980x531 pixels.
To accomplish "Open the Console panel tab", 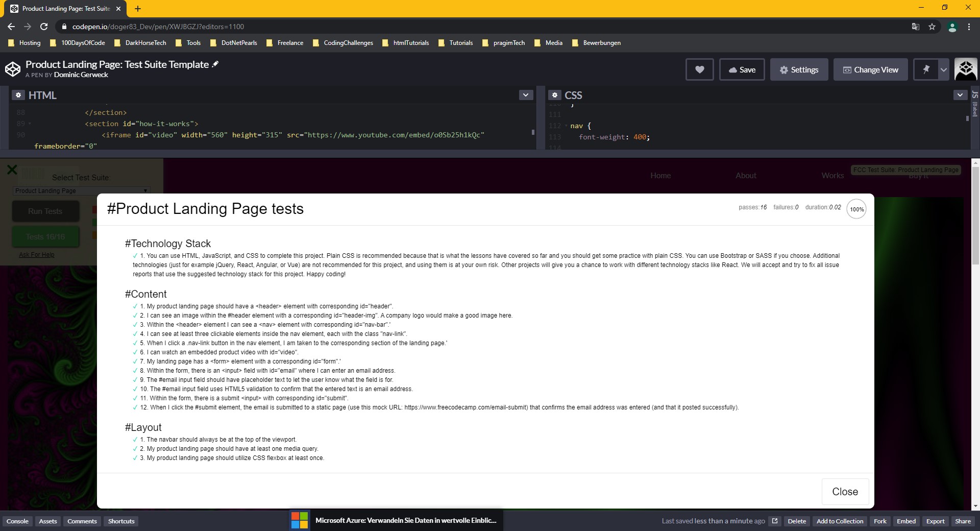I will pyautogui.click(x=17, y=521).
